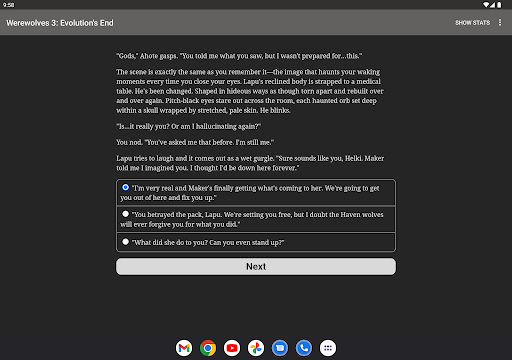This screenshot has height=360, width=512.
Task: Click the "Lapu tries to laugh" paragraph
Action: pyautogui.click(x=250, y=163)
